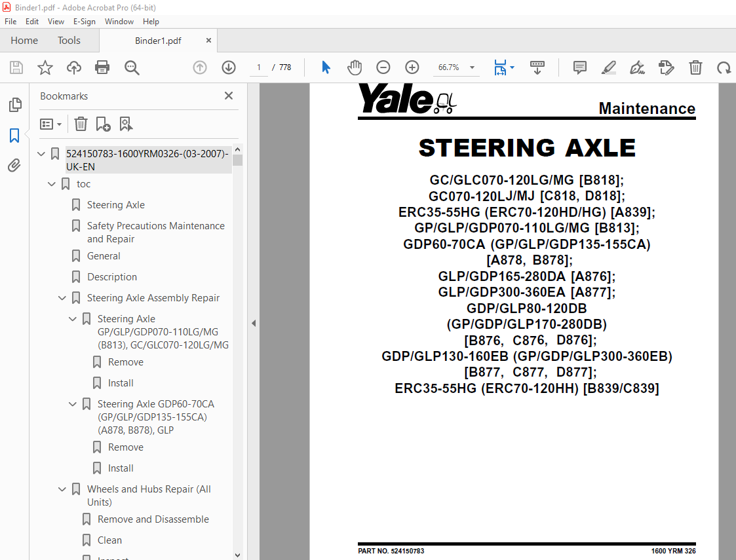Open the Help menu

coord(151,22)
